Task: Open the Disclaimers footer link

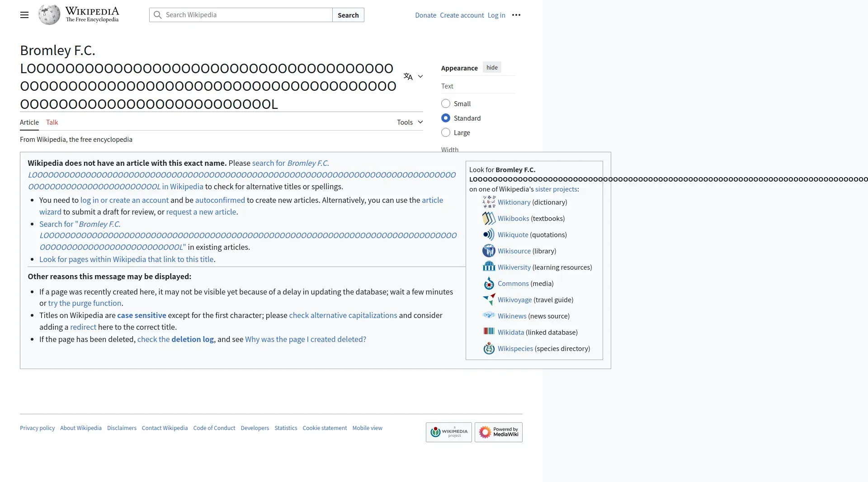Action: [122, 428]
